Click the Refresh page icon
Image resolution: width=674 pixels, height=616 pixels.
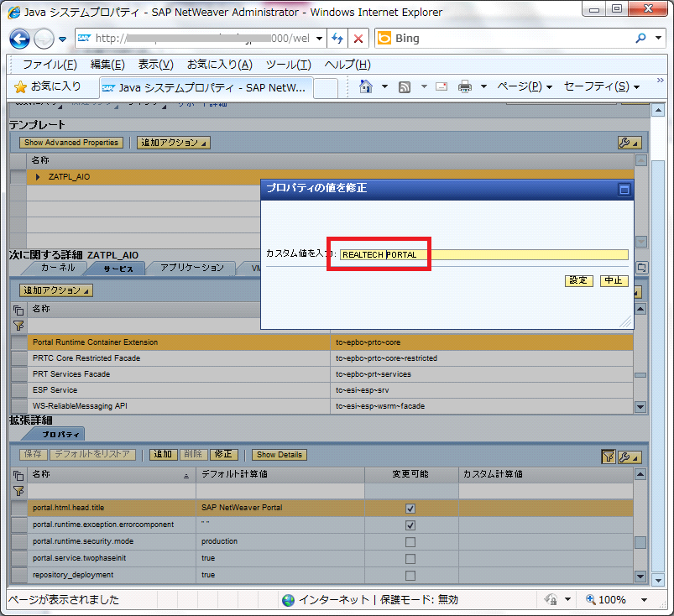(337, 39)
